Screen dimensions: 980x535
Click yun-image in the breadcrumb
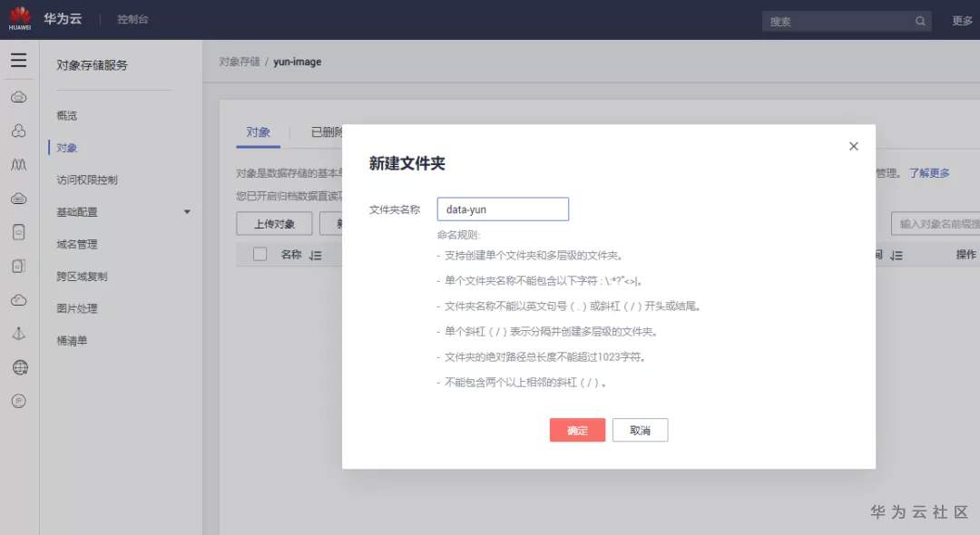pyautogui.click(x=297, y=62)
